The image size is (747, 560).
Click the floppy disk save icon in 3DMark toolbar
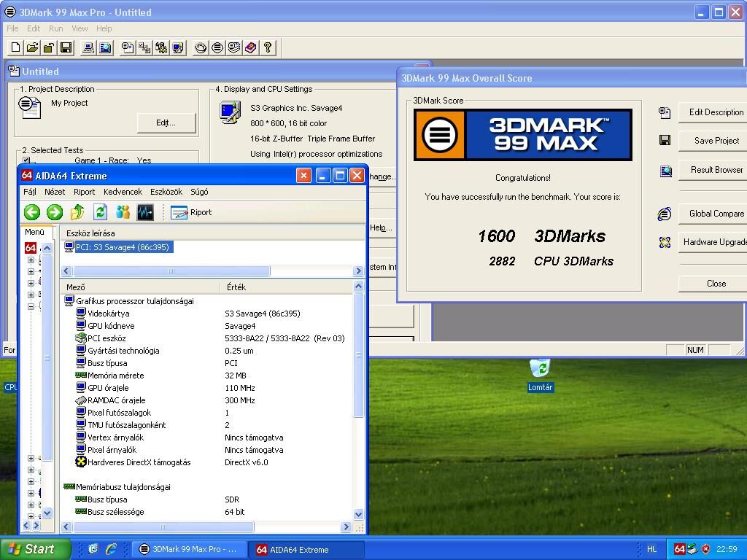[66, 47]
